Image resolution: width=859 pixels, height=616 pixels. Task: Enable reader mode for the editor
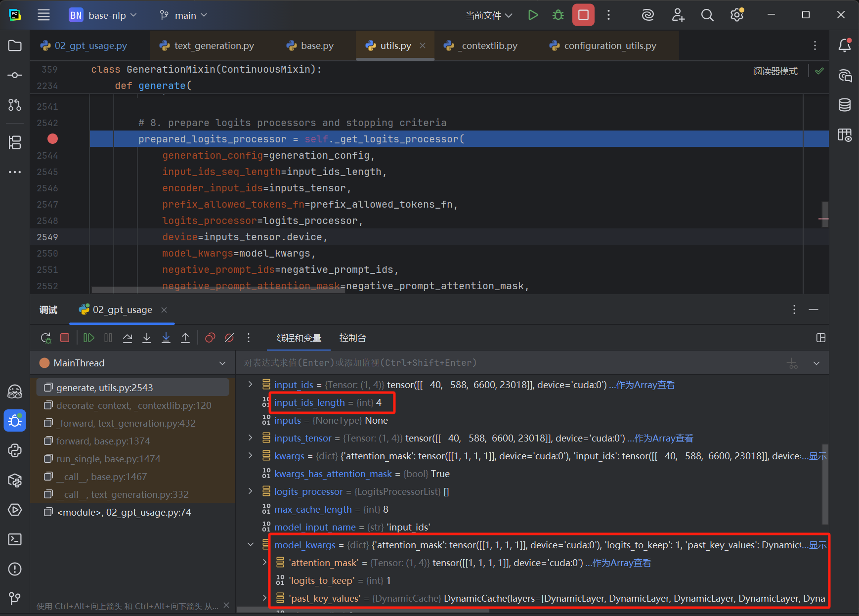pos(775,71)
